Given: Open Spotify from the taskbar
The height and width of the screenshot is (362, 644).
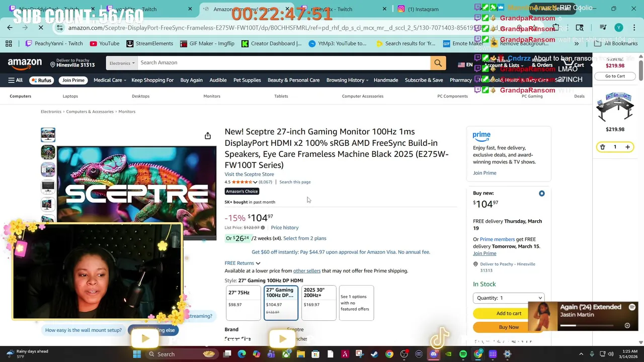Looking at the screenshot, I should [x=463, y=354].
